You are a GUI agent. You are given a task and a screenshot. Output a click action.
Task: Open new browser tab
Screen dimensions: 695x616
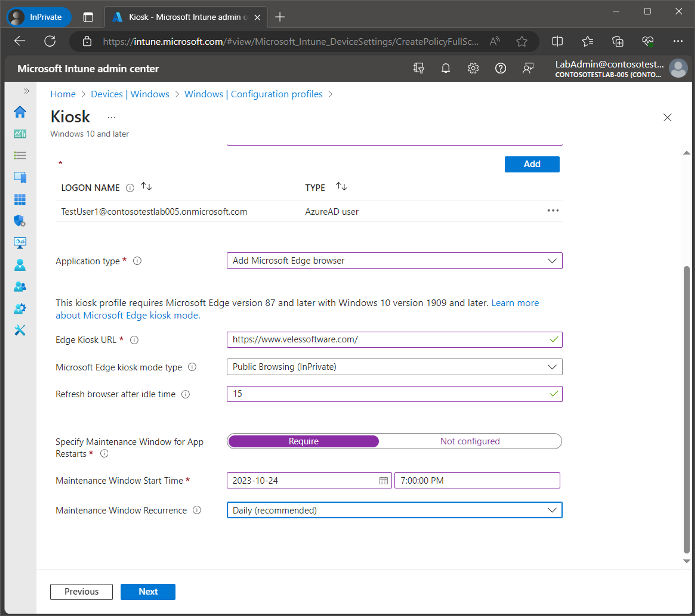pyautogui.click(x=280, y=17)
